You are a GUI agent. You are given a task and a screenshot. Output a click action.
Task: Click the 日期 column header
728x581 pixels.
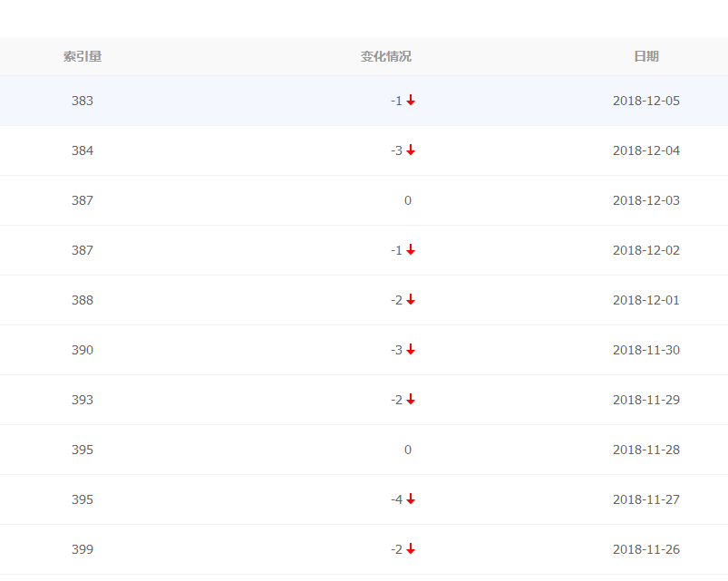click(646, 56)
